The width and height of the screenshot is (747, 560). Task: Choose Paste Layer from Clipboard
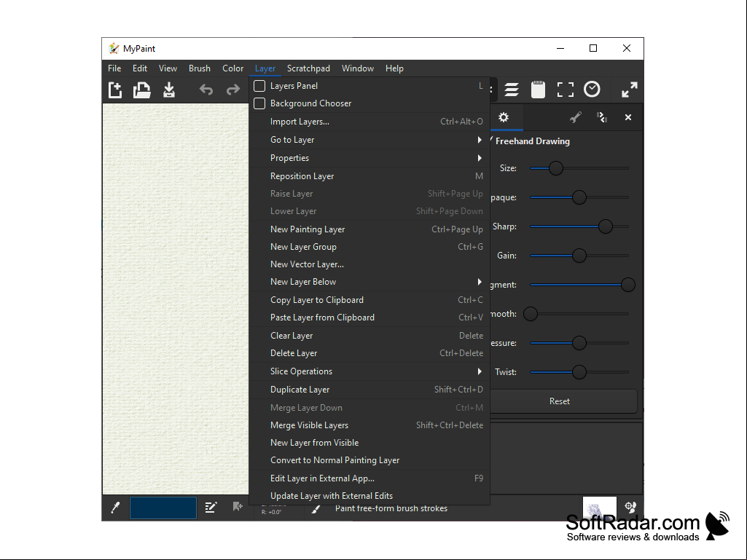[369, 318]
